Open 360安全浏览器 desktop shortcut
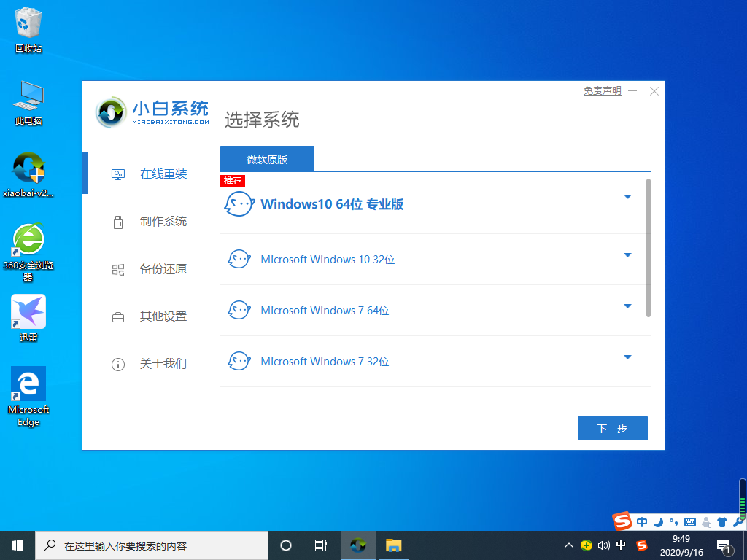The image size is (747, 560). click(28, 244)
